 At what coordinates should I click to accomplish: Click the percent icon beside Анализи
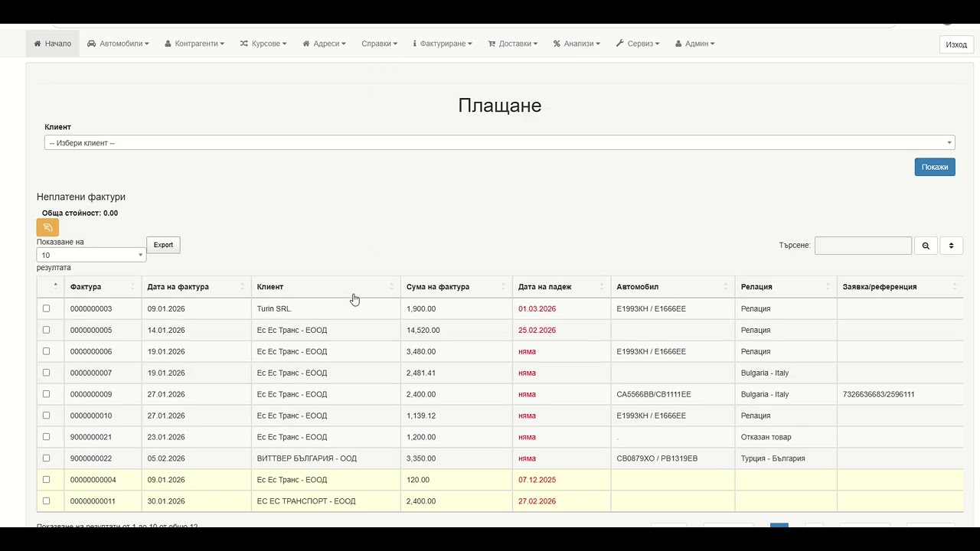(x=557, y=44)
